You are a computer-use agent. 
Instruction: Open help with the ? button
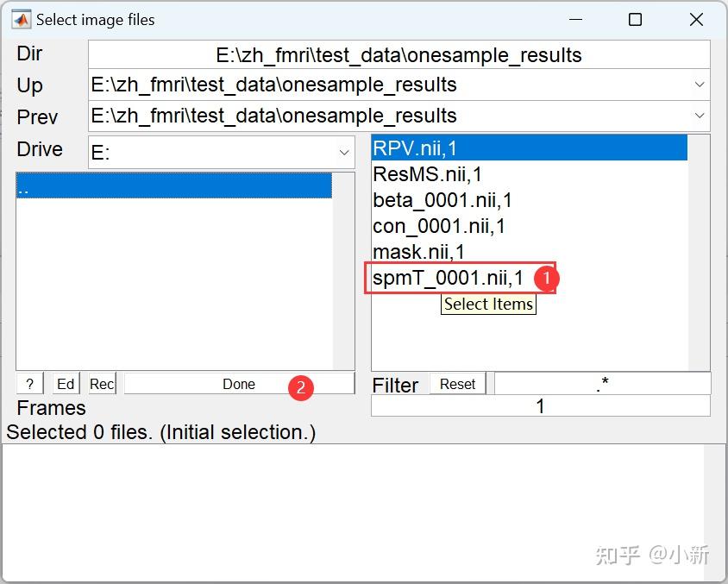coord(29,384)
